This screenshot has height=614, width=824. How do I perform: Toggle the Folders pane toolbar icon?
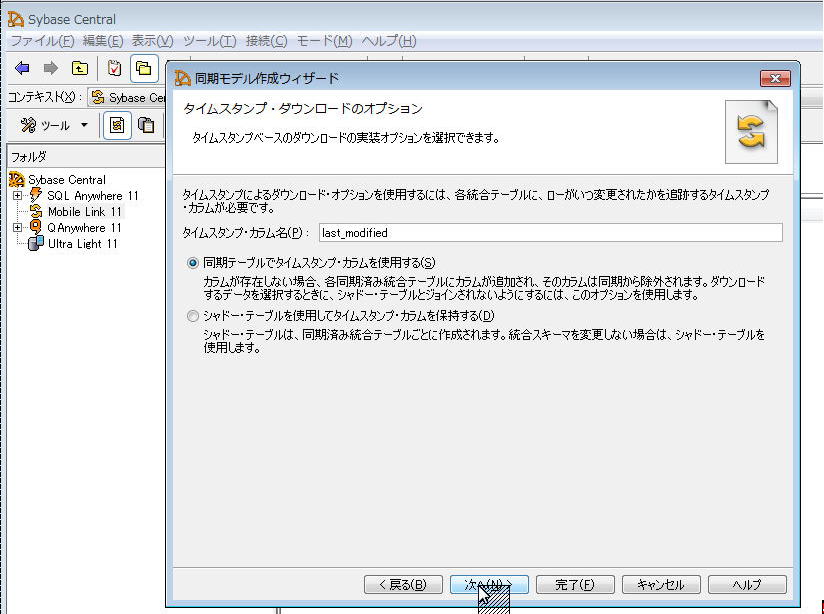pos(144,68)
